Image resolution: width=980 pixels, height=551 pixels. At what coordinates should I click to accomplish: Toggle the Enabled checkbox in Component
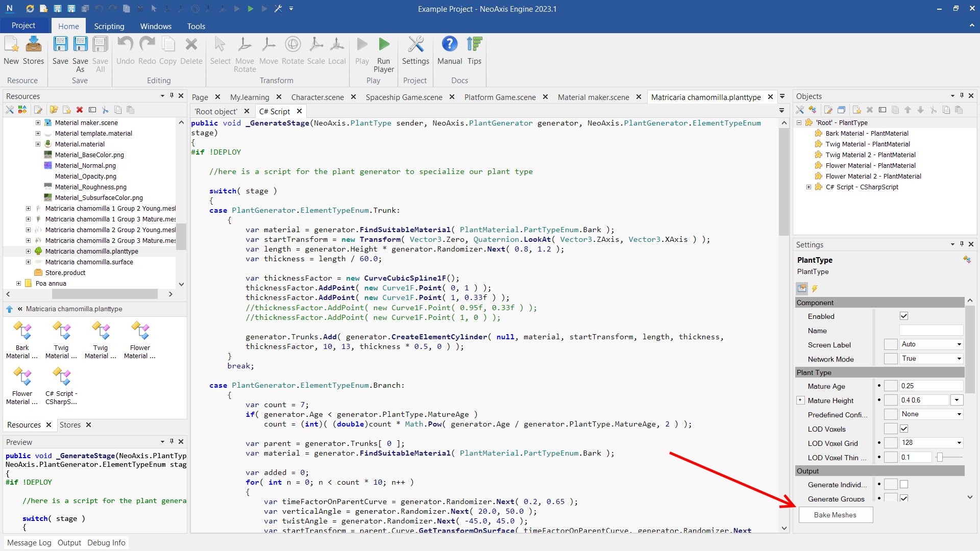(904, 316)
